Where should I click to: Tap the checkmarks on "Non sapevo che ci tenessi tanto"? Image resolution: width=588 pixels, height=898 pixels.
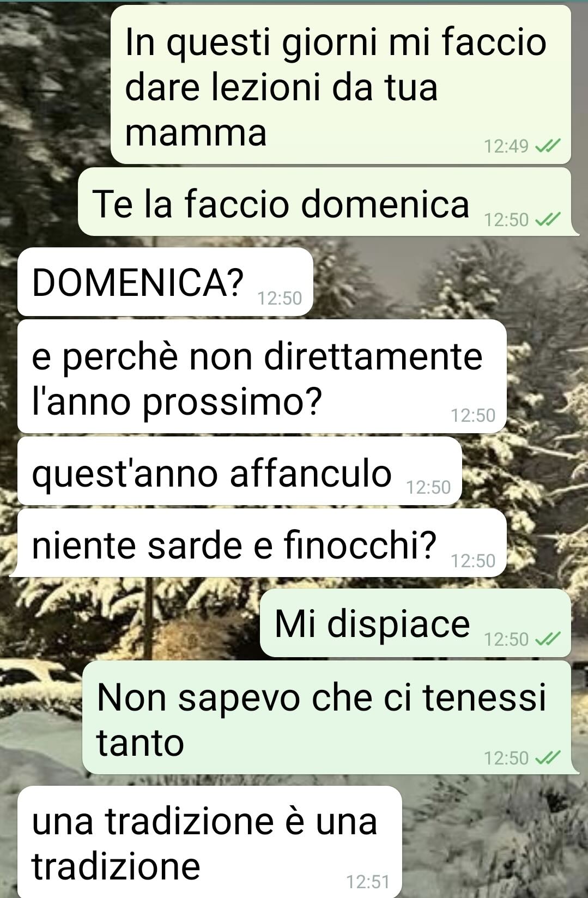pos(548,758)
